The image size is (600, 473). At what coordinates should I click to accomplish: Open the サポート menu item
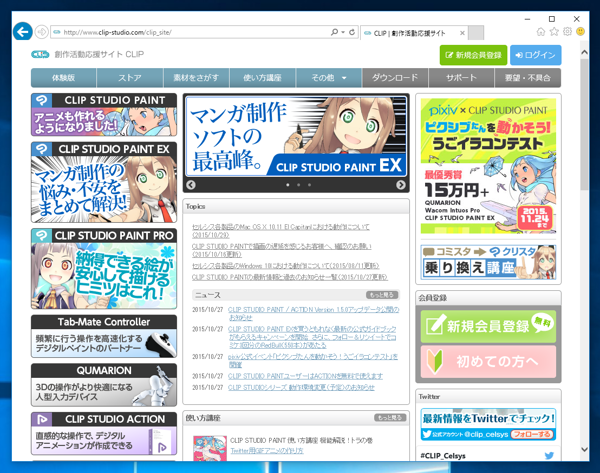coord(461,78)
